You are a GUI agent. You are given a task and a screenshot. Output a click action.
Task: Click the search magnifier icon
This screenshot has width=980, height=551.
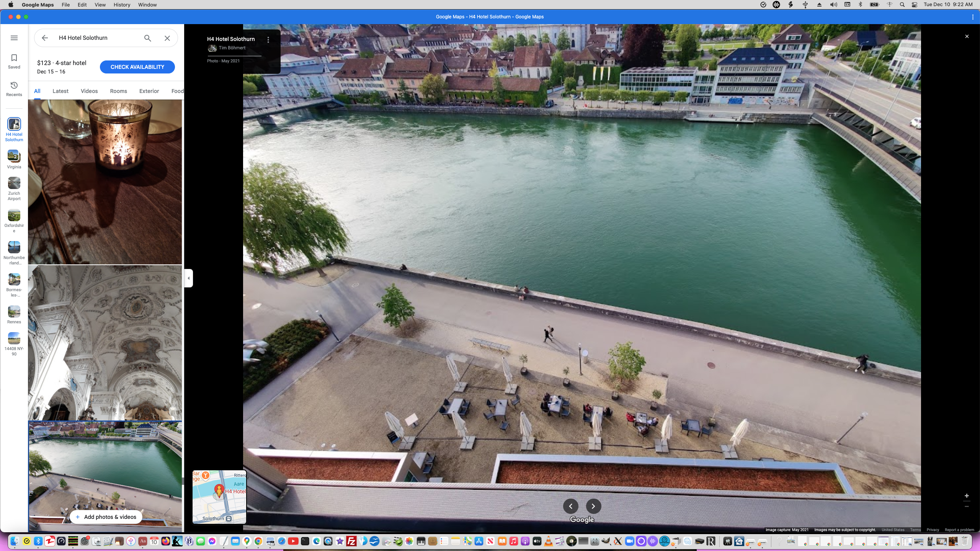147,38
